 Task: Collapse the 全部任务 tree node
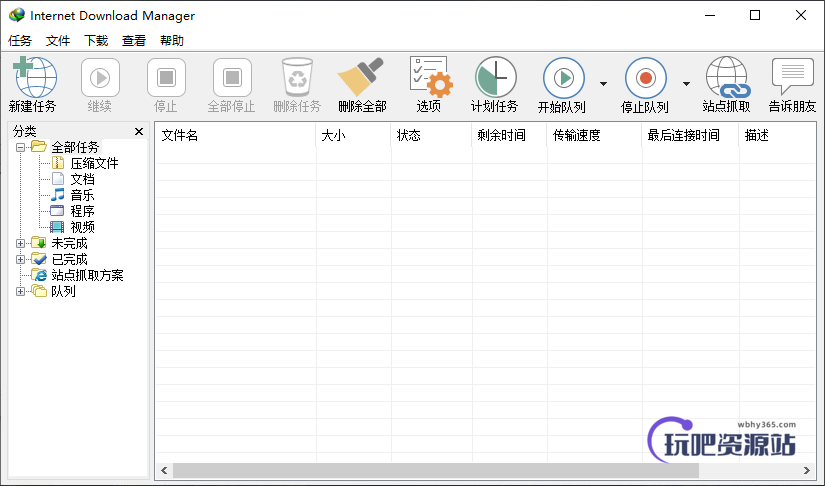[20, 147]
